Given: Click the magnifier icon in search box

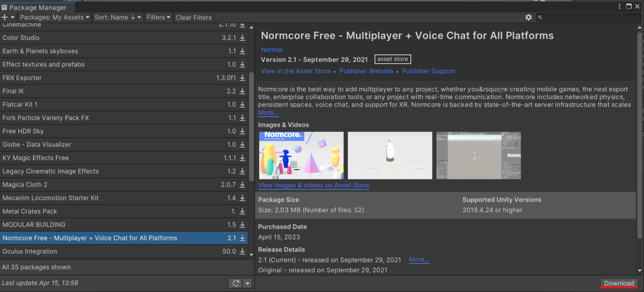Looking at the screenshot, I should 540,18.
